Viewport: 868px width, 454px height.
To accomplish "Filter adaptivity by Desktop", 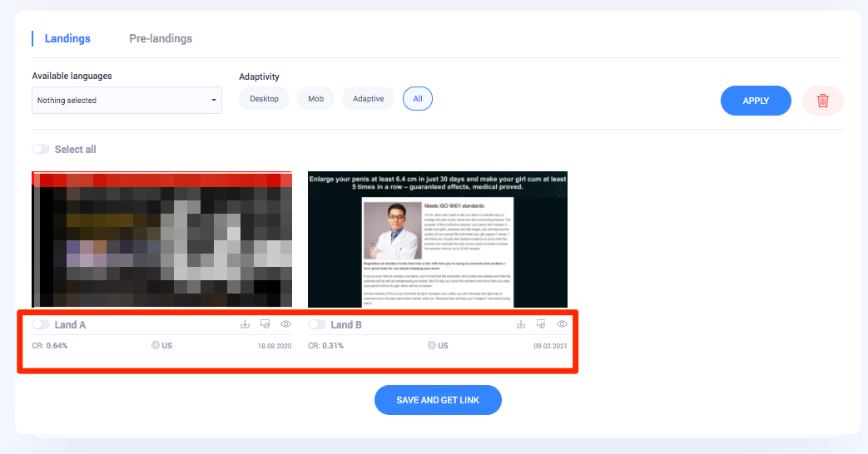I will pyautogui.click(x=264, y=99).
